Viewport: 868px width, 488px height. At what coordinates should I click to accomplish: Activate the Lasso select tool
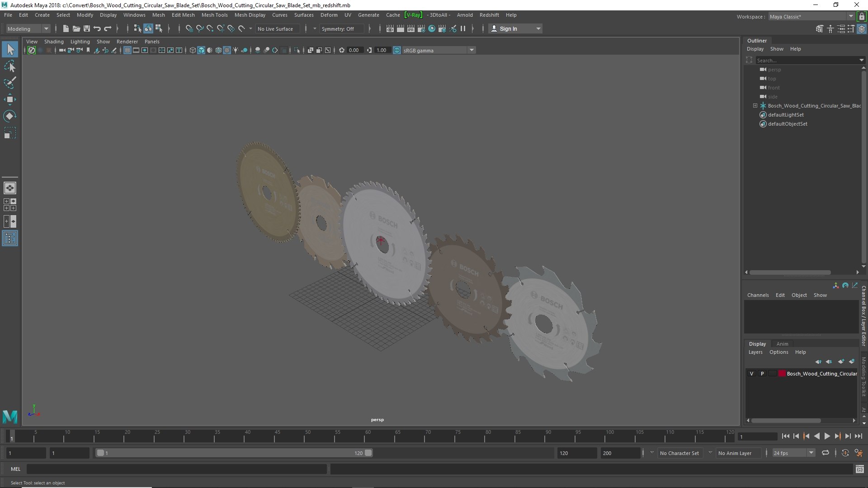pyautogui.click(x=10, y=66)
